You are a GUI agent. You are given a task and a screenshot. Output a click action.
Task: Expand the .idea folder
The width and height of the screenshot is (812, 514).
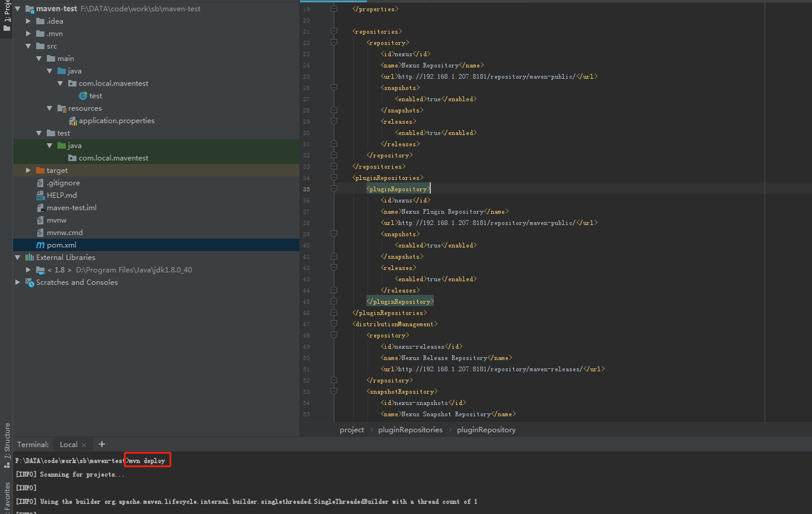click(x=27, y=21)
